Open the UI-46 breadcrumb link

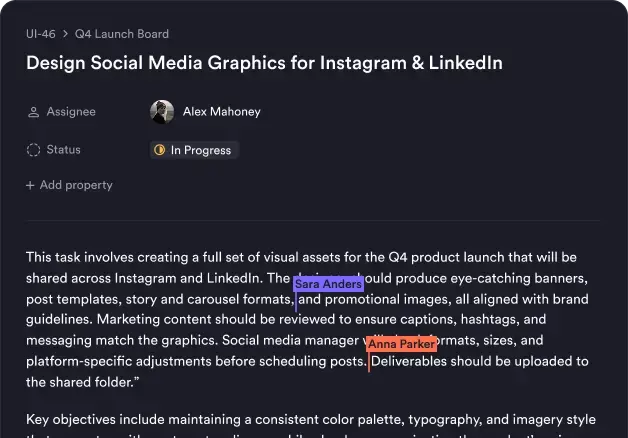41,34
